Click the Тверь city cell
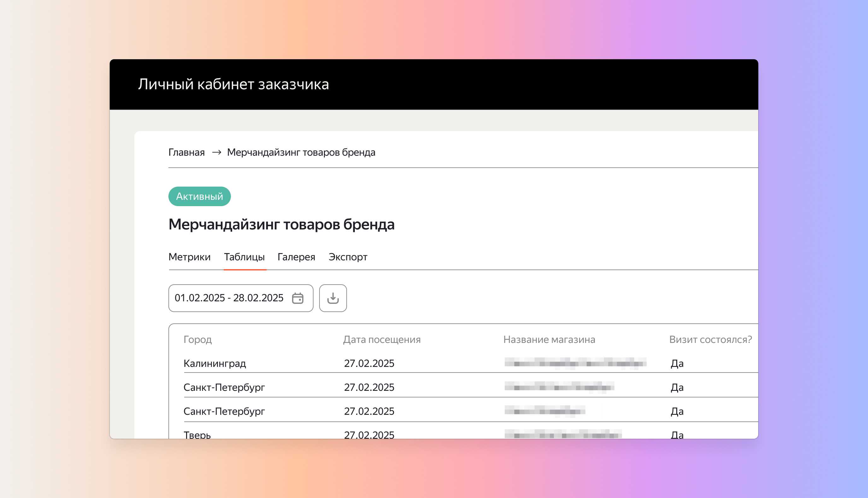The image size is (868, 498). [x=197, y=434]
